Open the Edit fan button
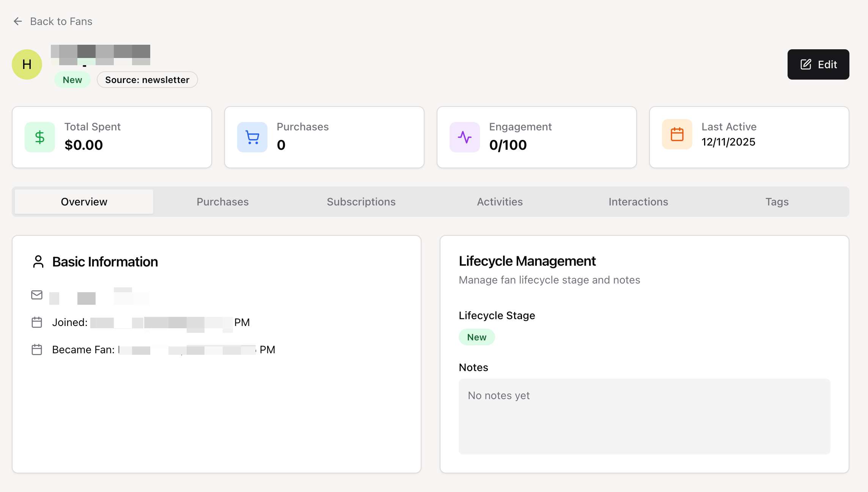The image size is (868, 492). 818,64
